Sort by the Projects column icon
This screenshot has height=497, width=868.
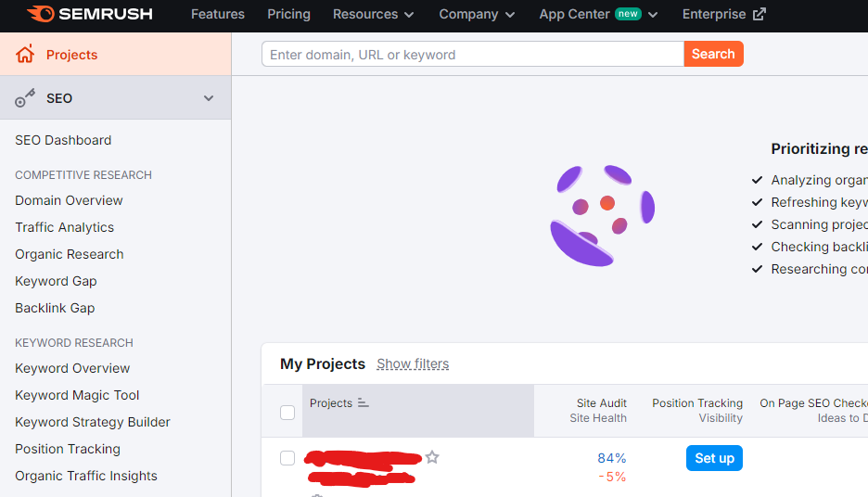point(364,403)
